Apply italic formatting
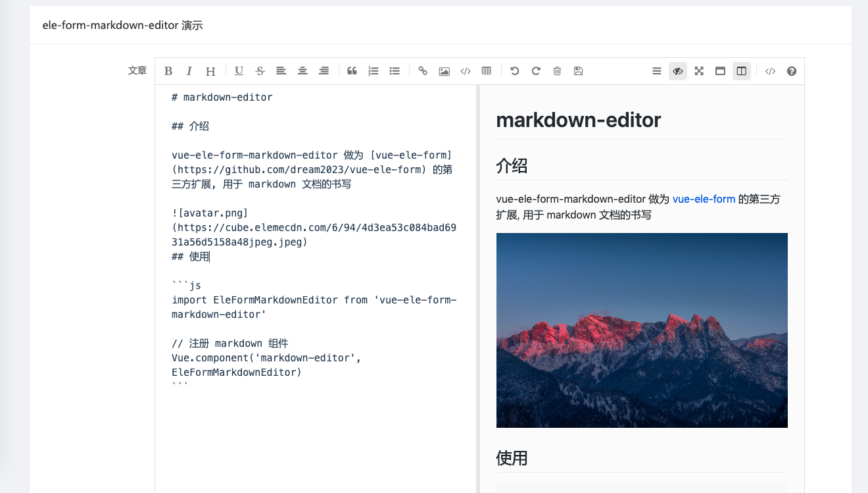This screenshot has height=493, width=868. click(189, 71)
